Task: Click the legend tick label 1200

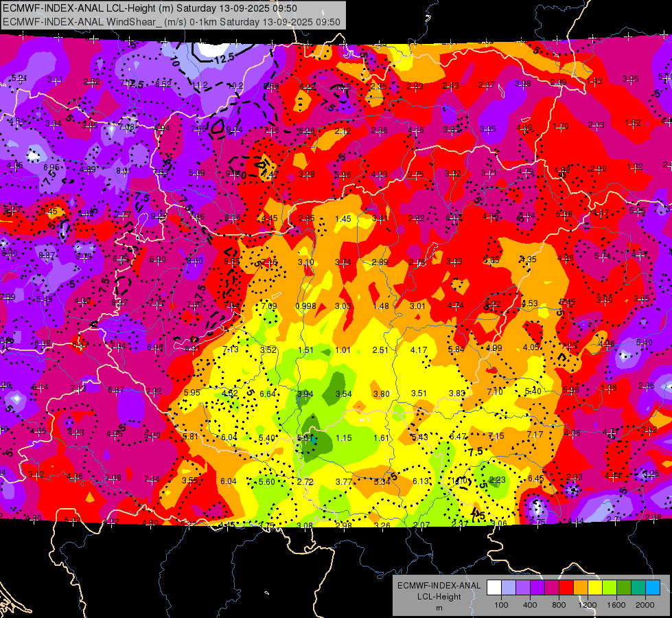Action: coord(588,605)
